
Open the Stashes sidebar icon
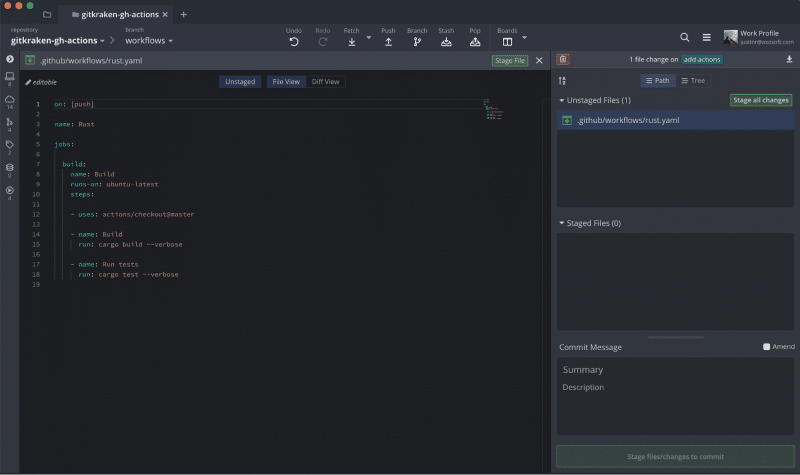tap(10, 167)
